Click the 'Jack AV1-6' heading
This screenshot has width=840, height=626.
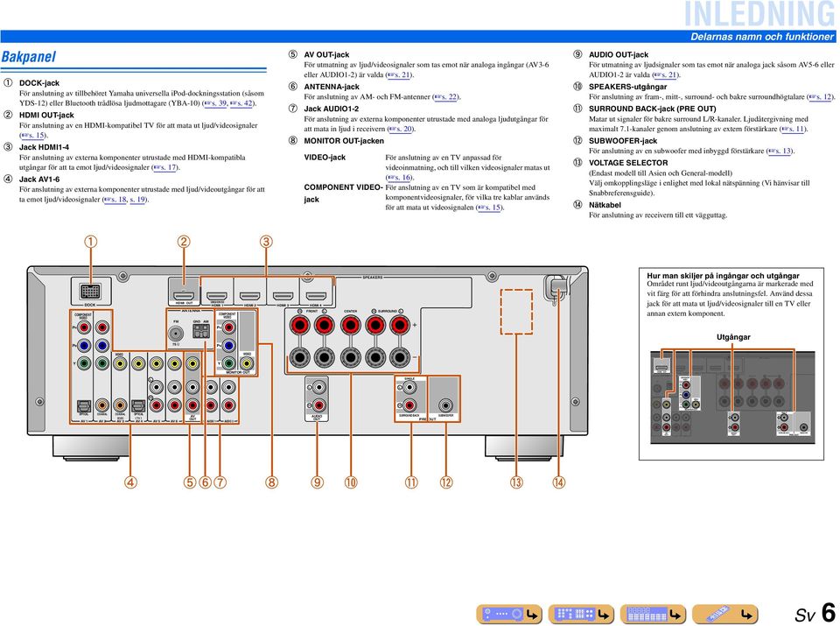[x=39, y=179]
